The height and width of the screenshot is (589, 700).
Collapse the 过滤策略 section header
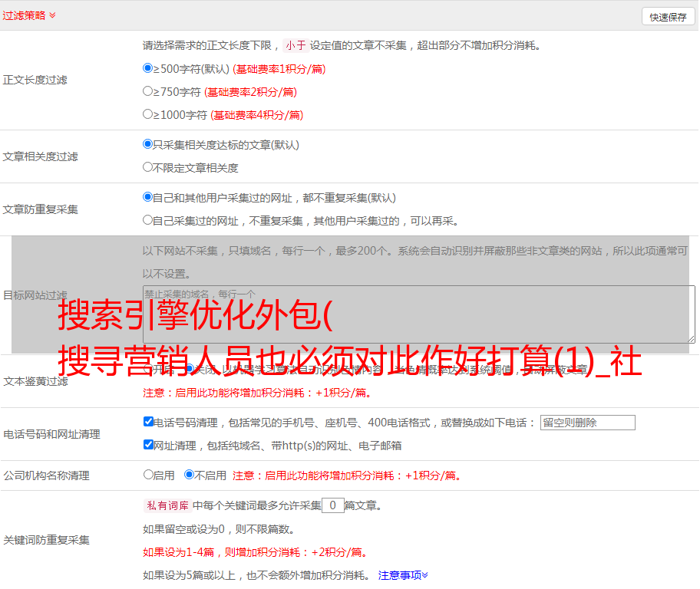point(29,15)
